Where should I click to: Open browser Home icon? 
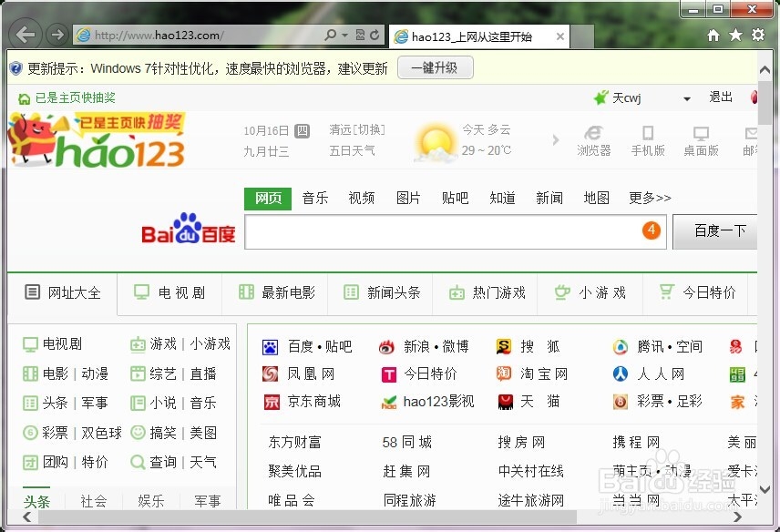click(x=713, y=35)
